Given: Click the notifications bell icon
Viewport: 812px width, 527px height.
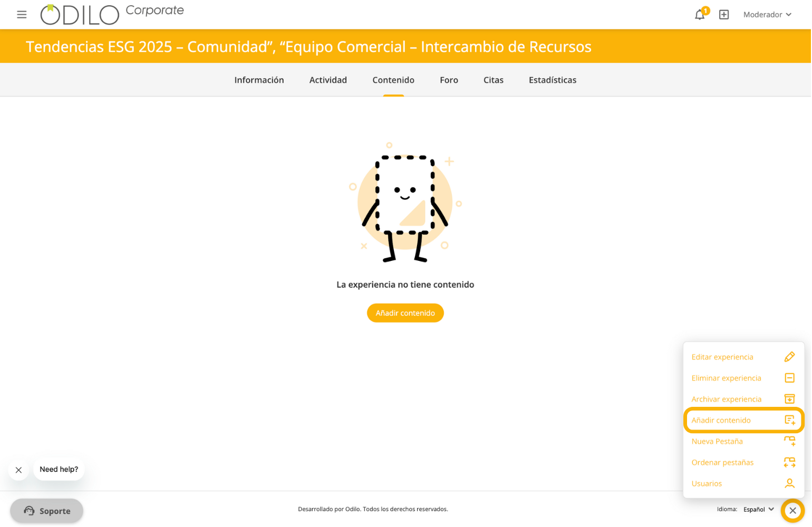Looking at the screenshot, I should [x=700, y=15].
